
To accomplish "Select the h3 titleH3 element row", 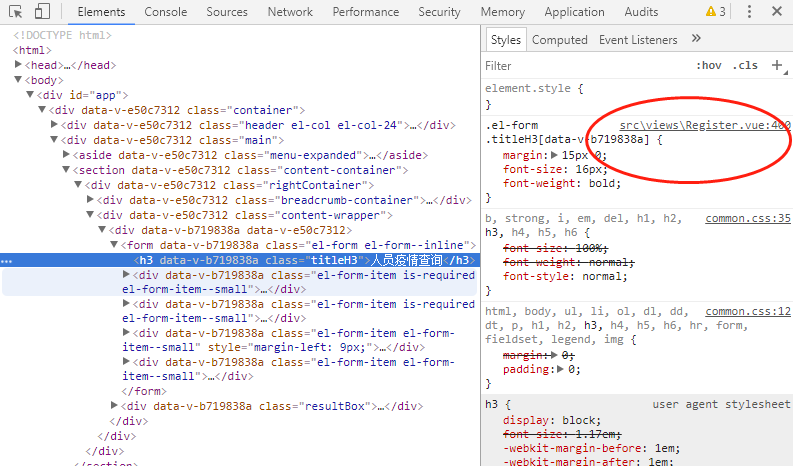I will click(x=240, y=260).
